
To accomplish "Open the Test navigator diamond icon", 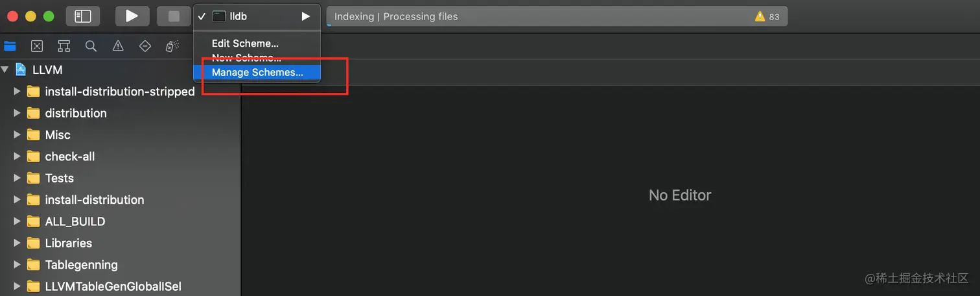I will coord(145,46).
